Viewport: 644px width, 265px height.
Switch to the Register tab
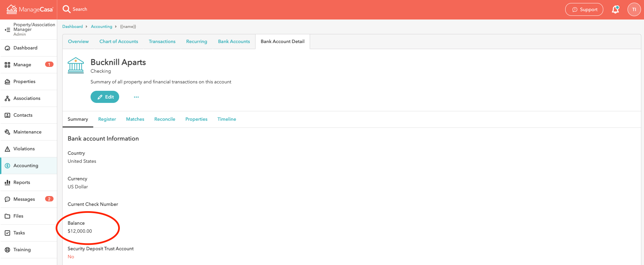[107, 119]
